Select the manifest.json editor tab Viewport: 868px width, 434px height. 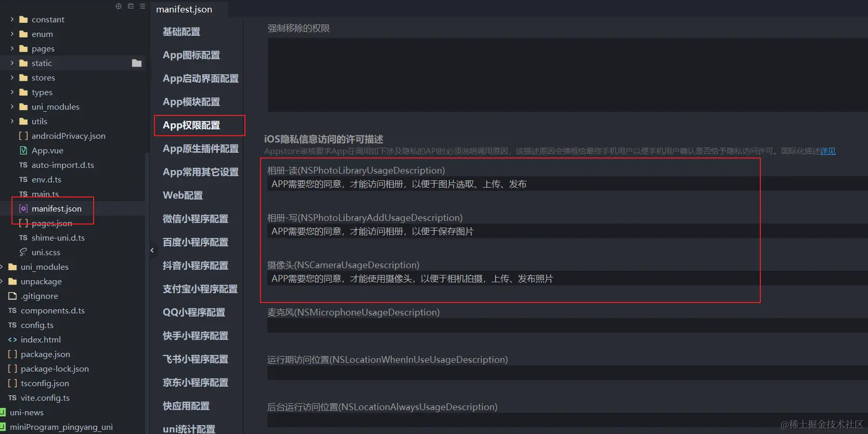tap(184, 9)
